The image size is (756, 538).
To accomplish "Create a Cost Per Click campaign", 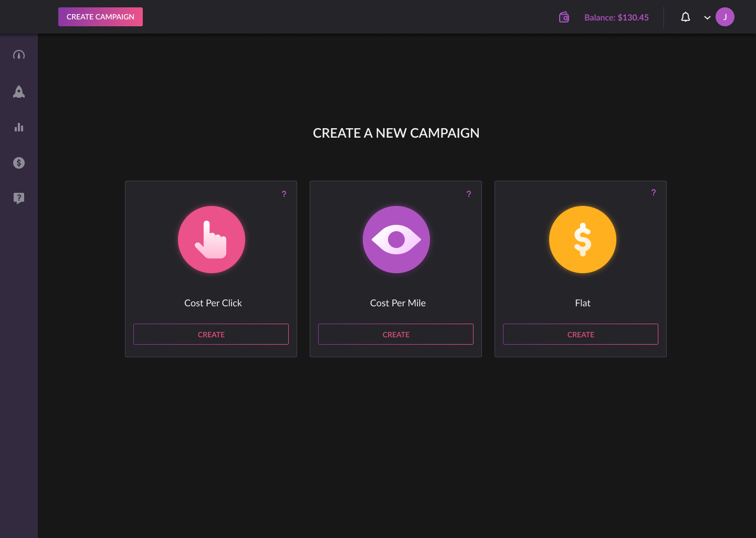I will click(211, 334).
